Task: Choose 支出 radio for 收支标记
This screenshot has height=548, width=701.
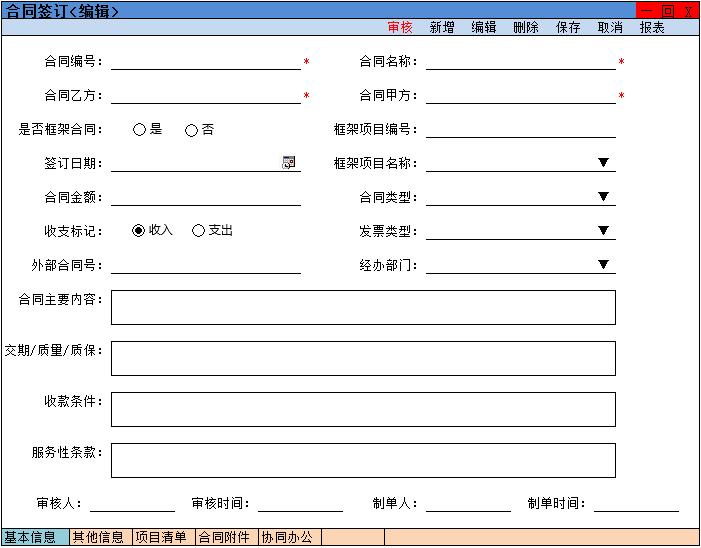Action: point(198,231)
